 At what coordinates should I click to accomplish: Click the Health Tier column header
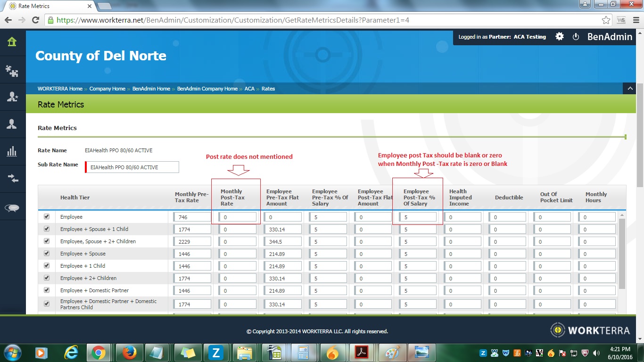[x=75, y=197]
